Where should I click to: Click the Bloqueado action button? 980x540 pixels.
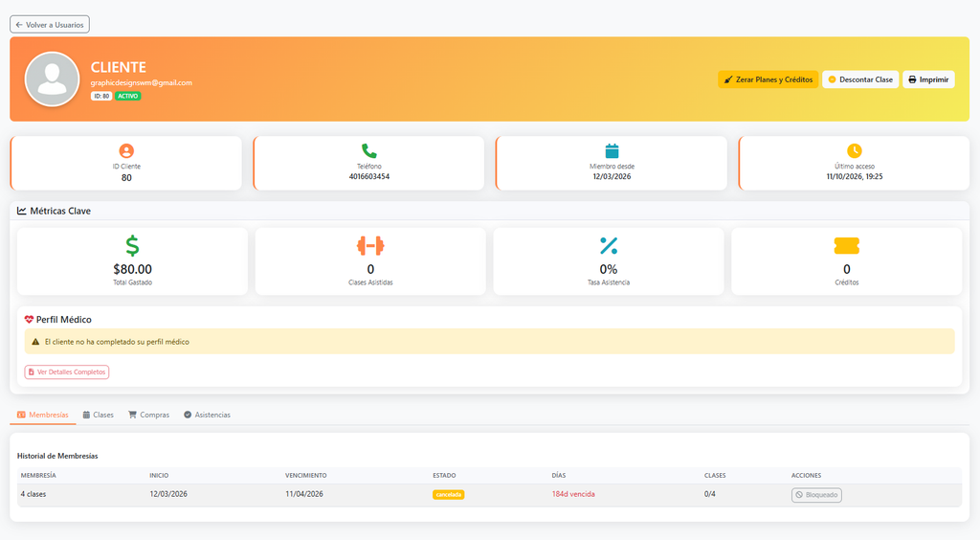point(816,495)
